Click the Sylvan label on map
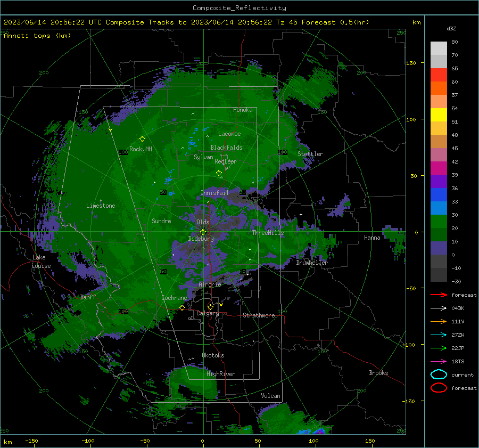The height and width of the screenshot is (448, 479). pyautogui.click(x=203, y=157)
